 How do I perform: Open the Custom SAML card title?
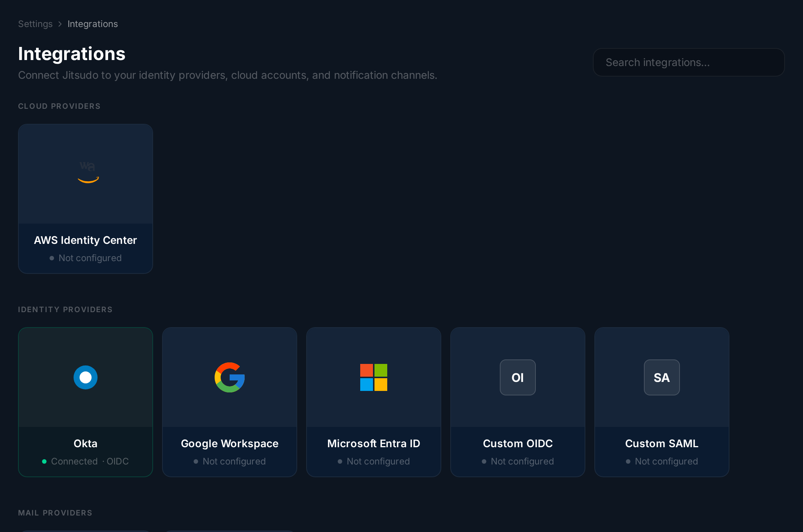coord(662,443)
